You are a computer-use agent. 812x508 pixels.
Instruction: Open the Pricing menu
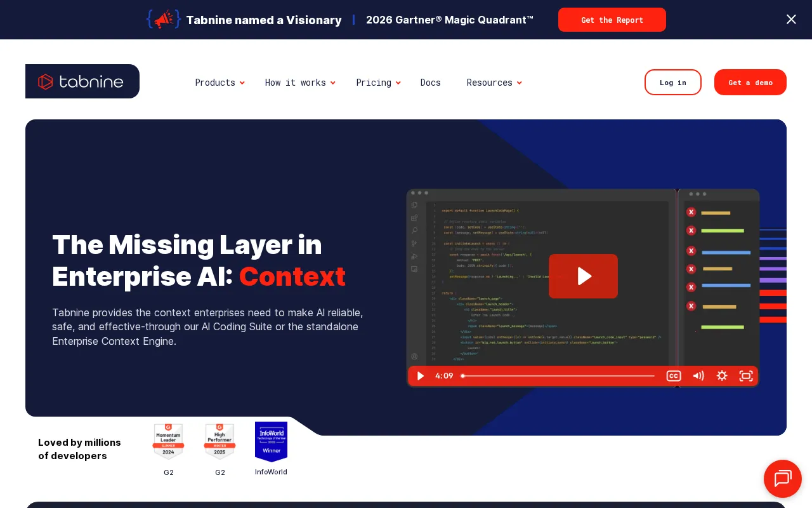374,83
